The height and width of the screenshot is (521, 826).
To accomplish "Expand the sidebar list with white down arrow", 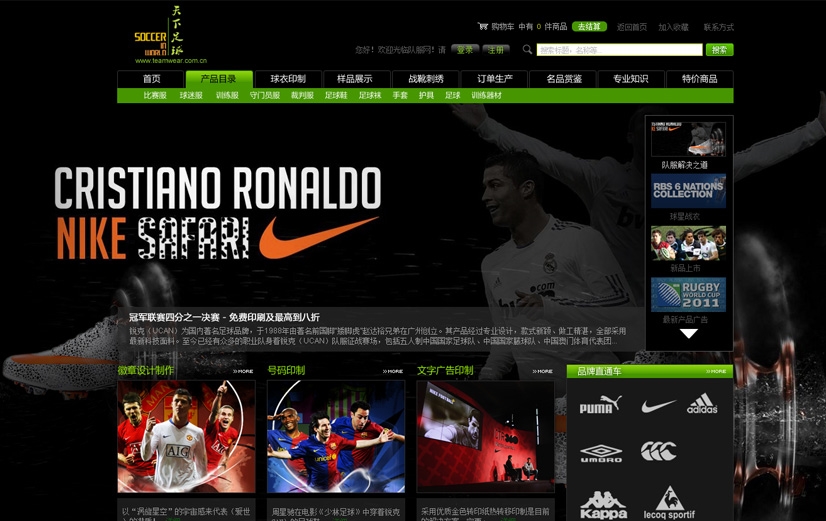I will pyautogui.click(x=688, y=334).
